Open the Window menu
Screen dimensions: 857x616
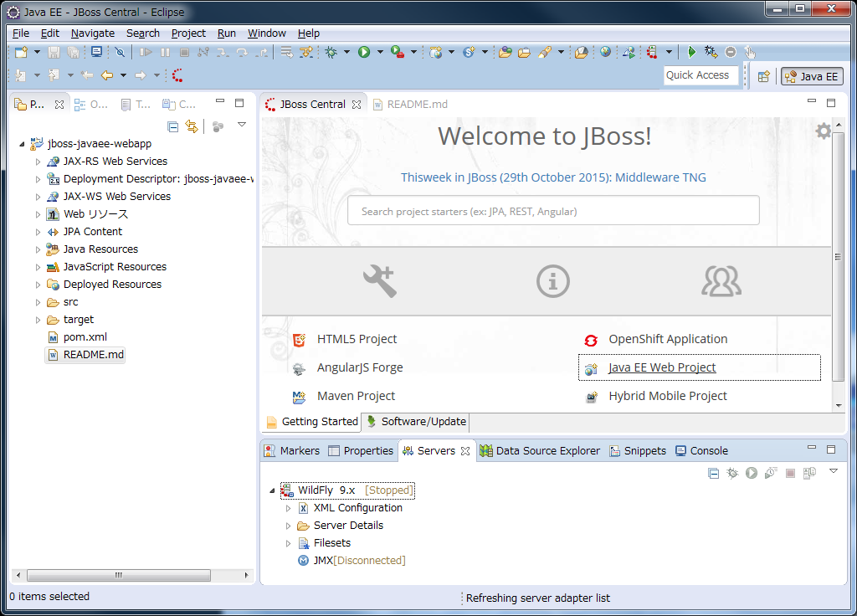point(267,33)
